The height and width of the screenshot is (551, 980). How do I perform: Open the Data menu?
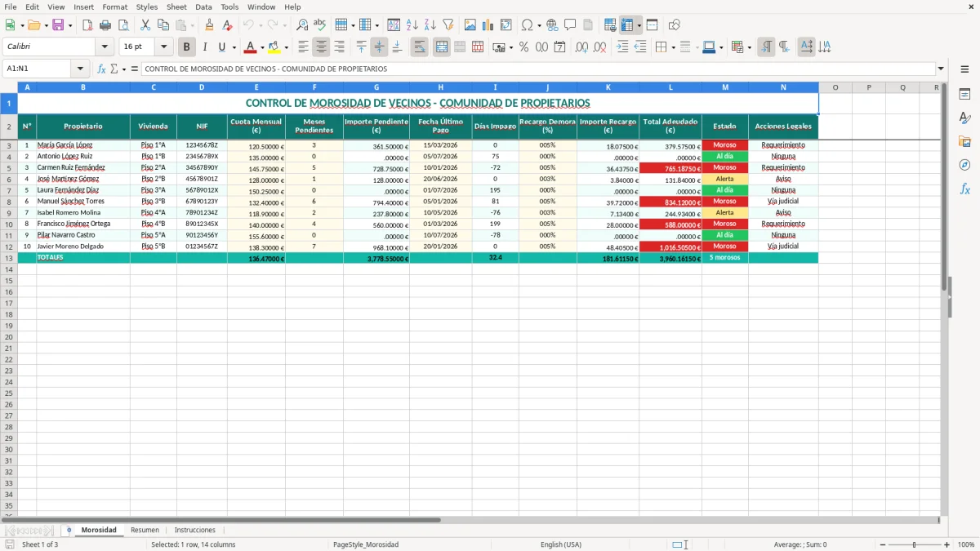click(x=204, y=7)
